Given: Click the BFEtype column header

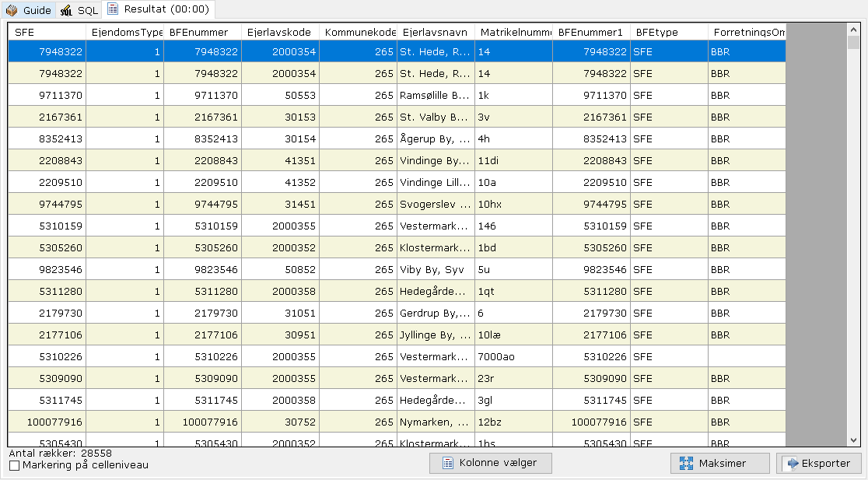Looking at the screenshot, I should coord(668,32).
